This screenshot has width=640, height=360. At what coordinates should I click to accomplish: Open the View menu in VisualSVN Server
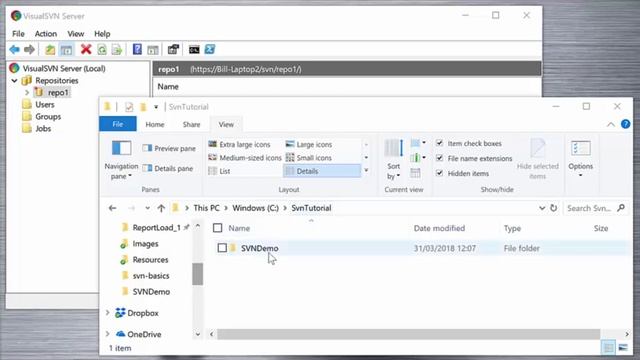click(76, 34)
